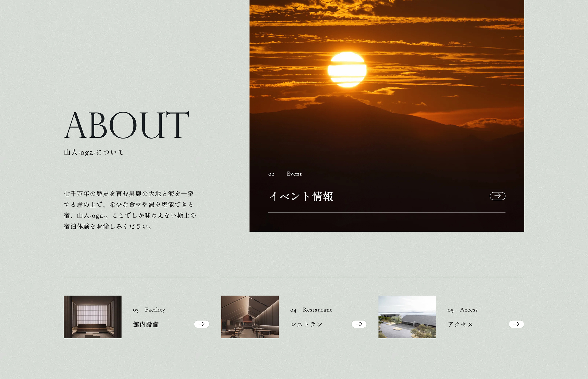Open the Access aerial building thumbnail
Image resolution: width=588 pixels, height=379 pixels.
coord(407,317)
